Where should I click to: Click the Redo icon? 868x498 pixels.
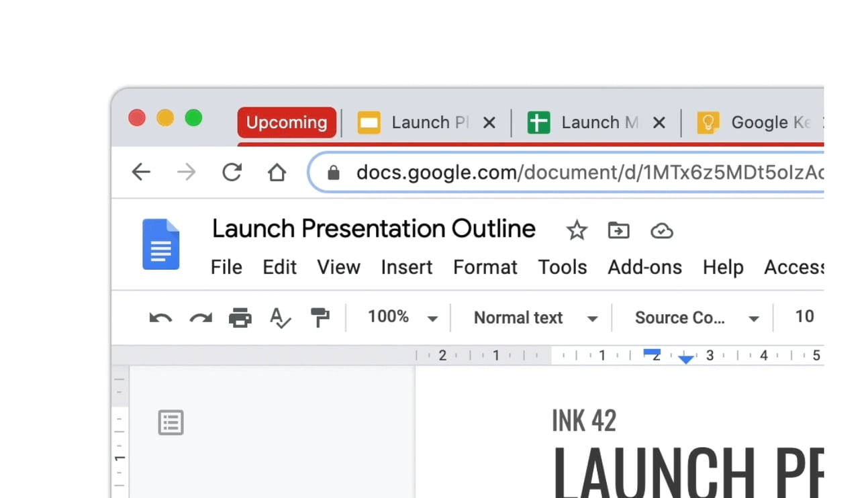pyautogui.click(x=200, y=317)
